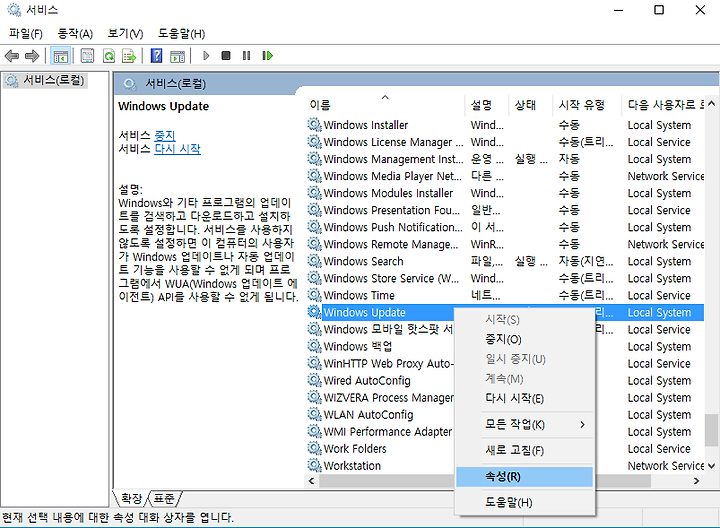Click the gear icon of Work Folders
This screenshot has width=720, height=528.
point(314,449)
